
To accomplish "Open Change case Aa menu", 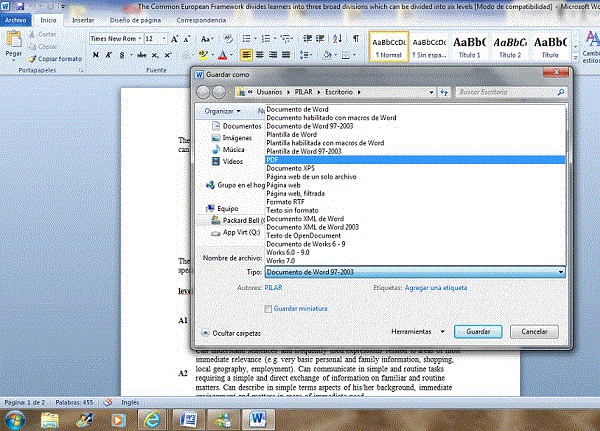I will point(206,39).
